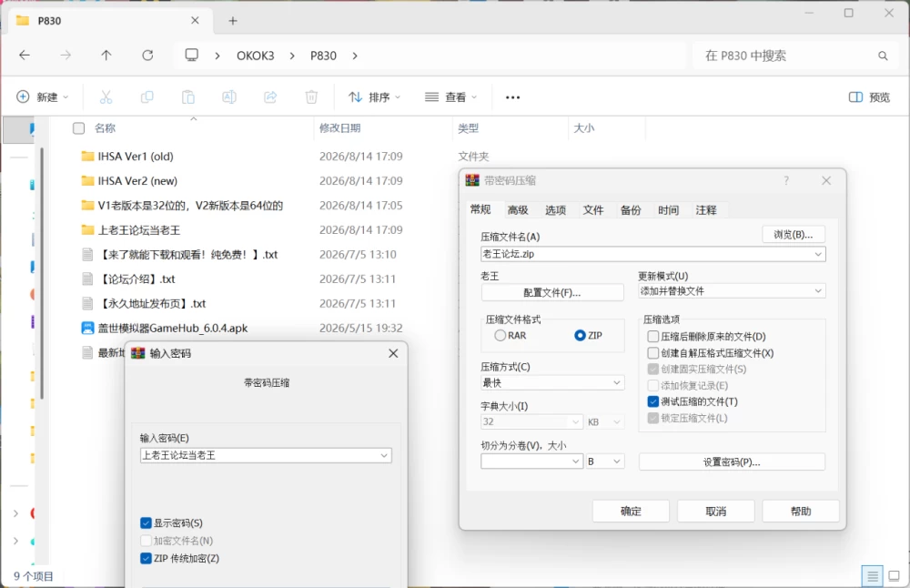The width and height of the screenshot is (910, 588).
Task: Open the 排序 sort dropdown
Action: pos(374,96)
